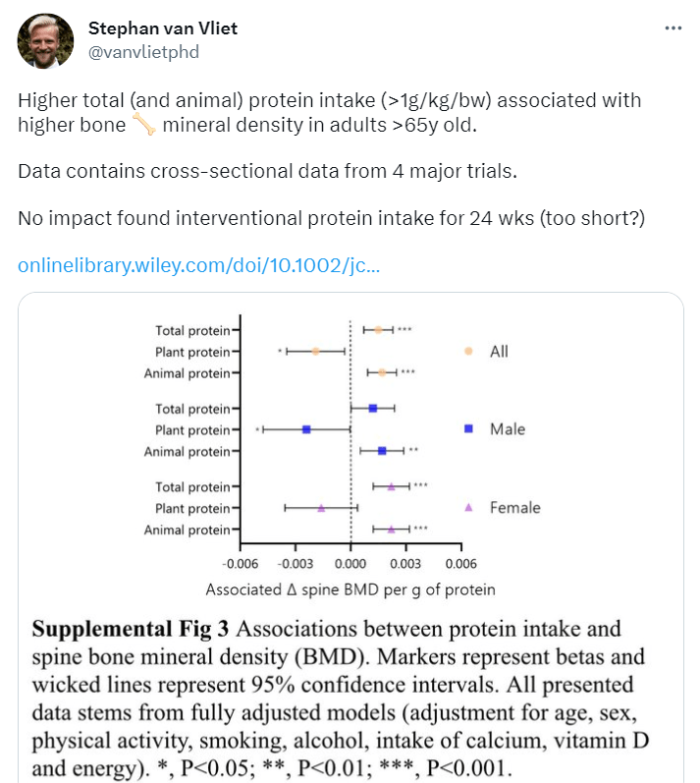Click the "All" legend label
This screenshot has width=700, height=783.
(499, 351)
